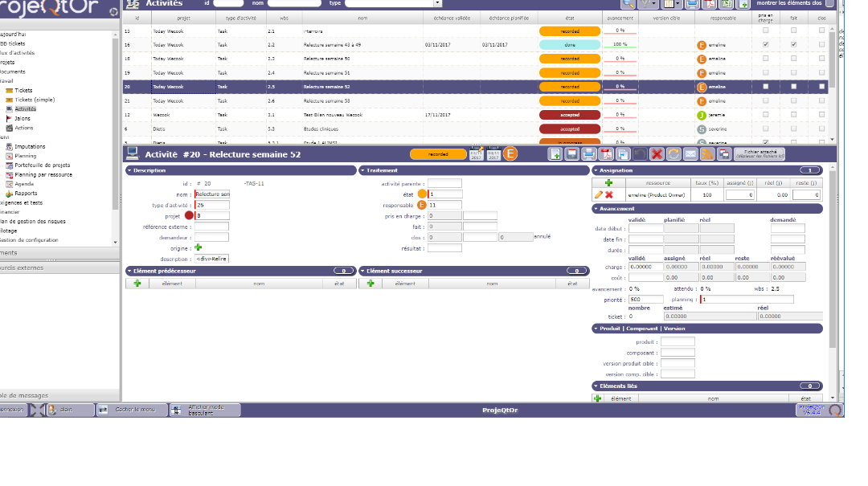The width and height of the screenshot is (868, 486).
Task: Click the orange RSS subscribe icon
Action: click(707, 154)
